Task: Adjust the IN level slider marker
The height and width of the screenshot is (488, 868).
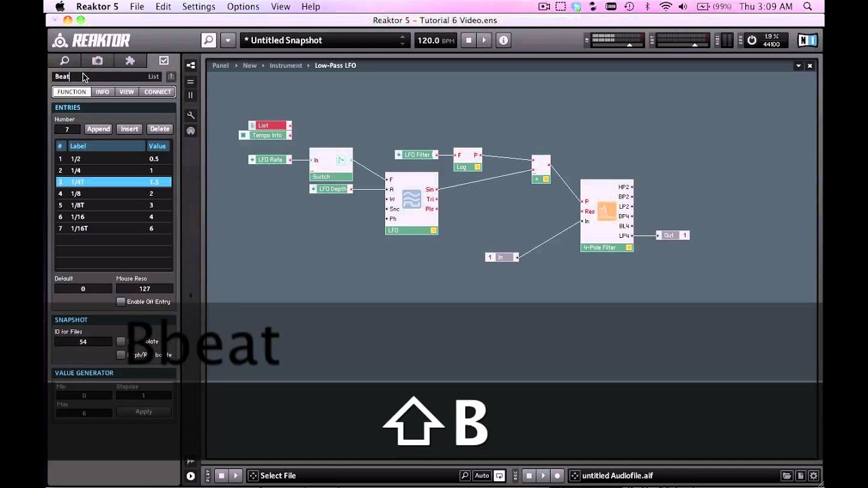Action: pyautogui.click(x=629, y=45)
